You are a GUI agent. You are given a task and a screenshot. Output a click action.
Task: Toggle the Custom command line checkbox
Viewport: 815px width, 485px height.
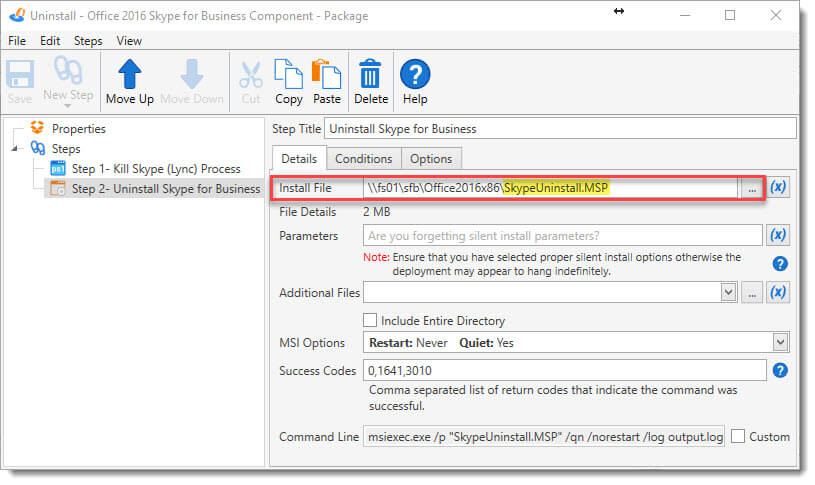pyautogui.click(x=738, y=436)
